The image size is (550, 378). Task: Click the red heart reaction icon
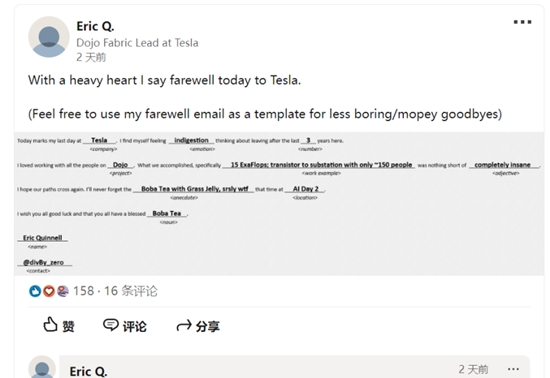click(49, 291)
